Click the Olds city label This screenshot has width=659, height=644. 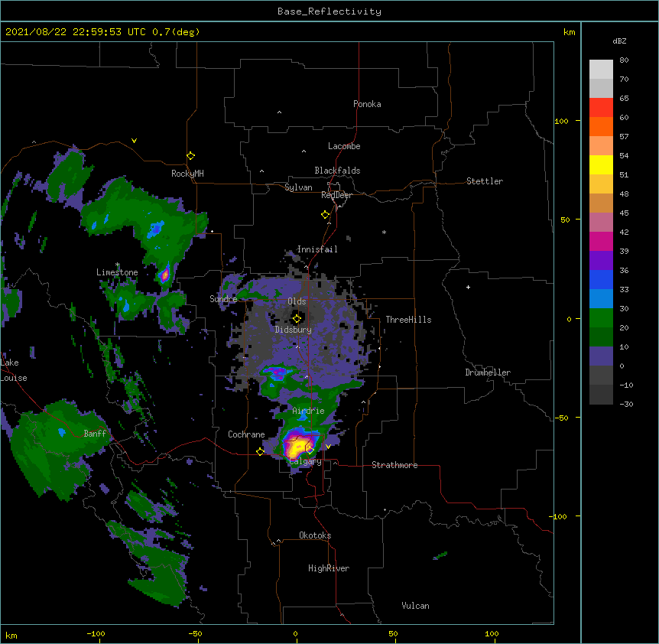tap(297, 301)
